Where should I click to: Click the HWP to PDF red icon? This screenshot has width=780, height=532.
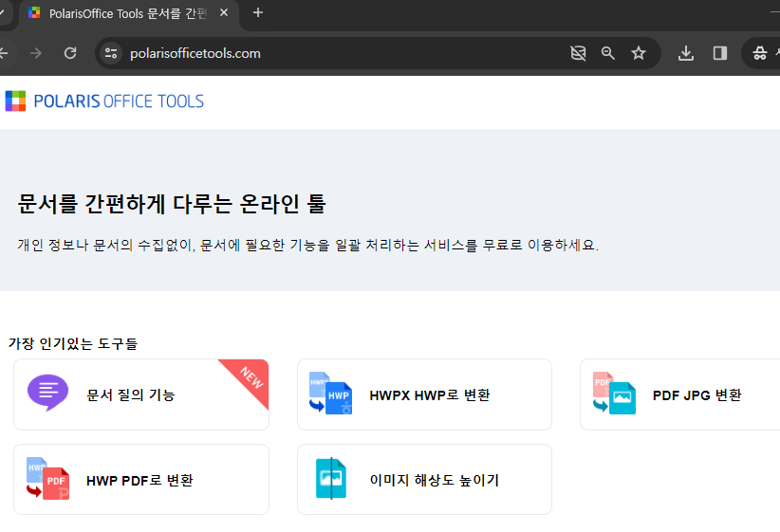tap(47, 478)
